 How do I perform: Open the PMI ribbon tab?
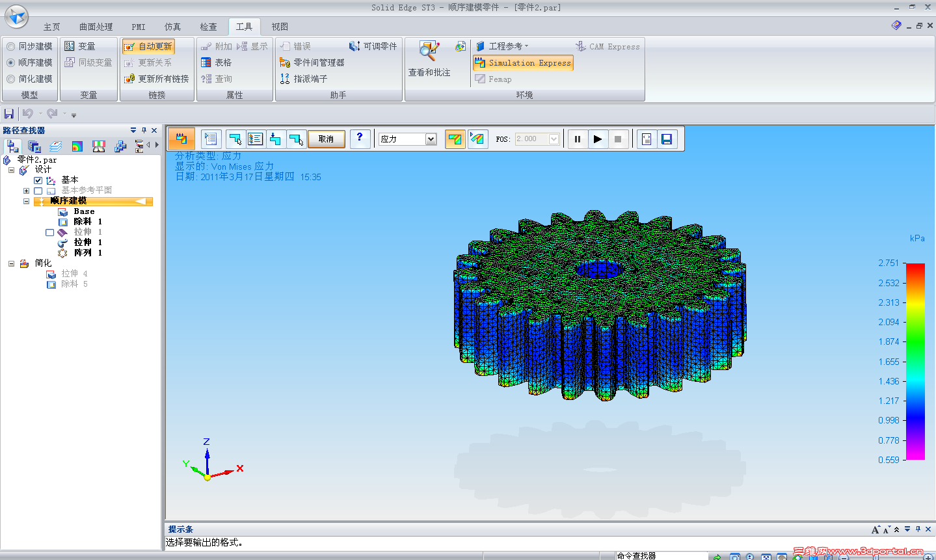pyautogui.click(x=139, y=27)
